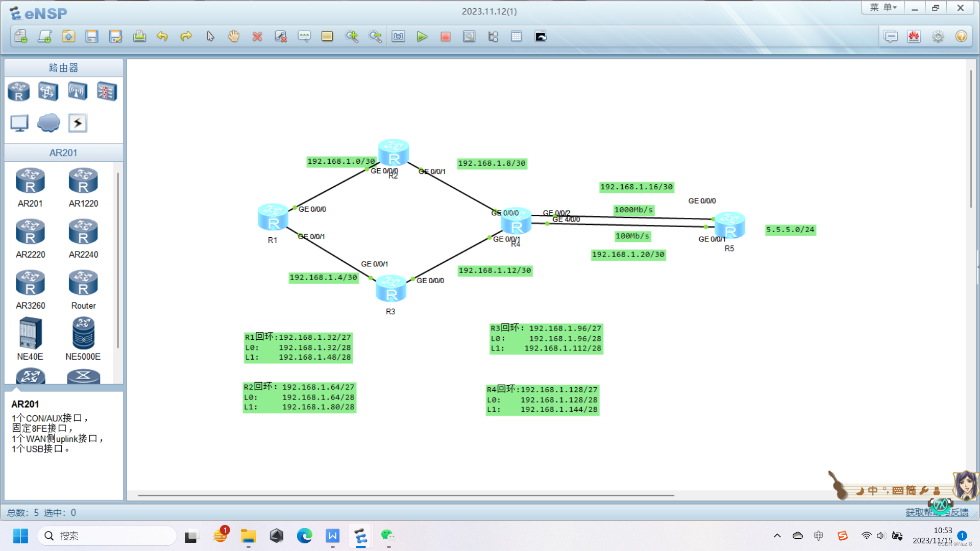
Task: Click the red X delete tool
Action: tap(257, 36)
